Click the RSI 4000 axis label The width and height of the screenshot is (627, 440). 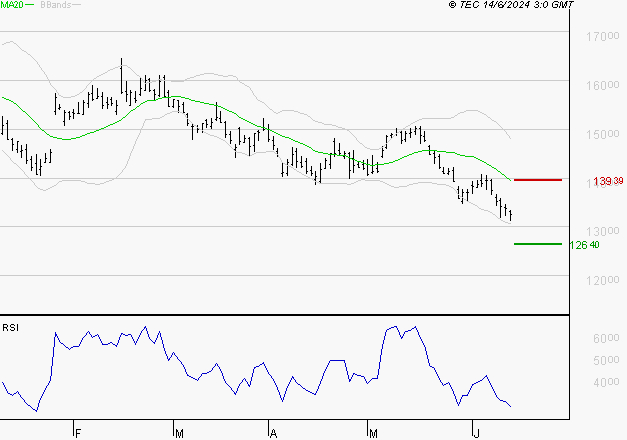(x=606, y=382)
